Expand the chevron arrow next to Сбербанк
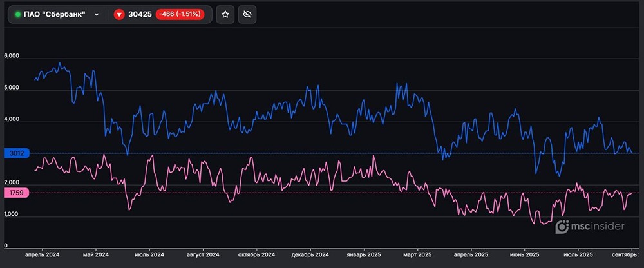This screenshot has width=644, height=268. [x=96, y=15]
